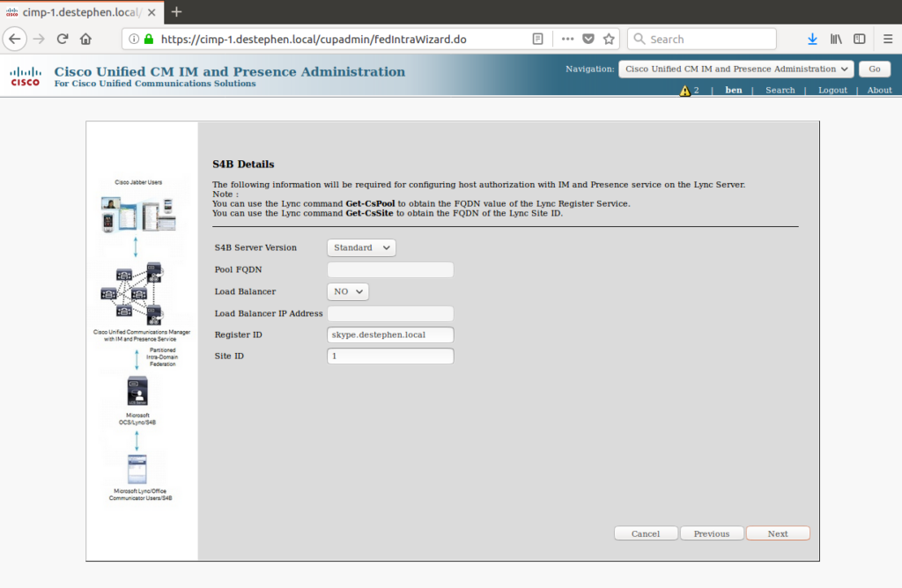Click the yellow warning alert icon
The height and width of the screenshot is (588, 902).
[684, 91]
